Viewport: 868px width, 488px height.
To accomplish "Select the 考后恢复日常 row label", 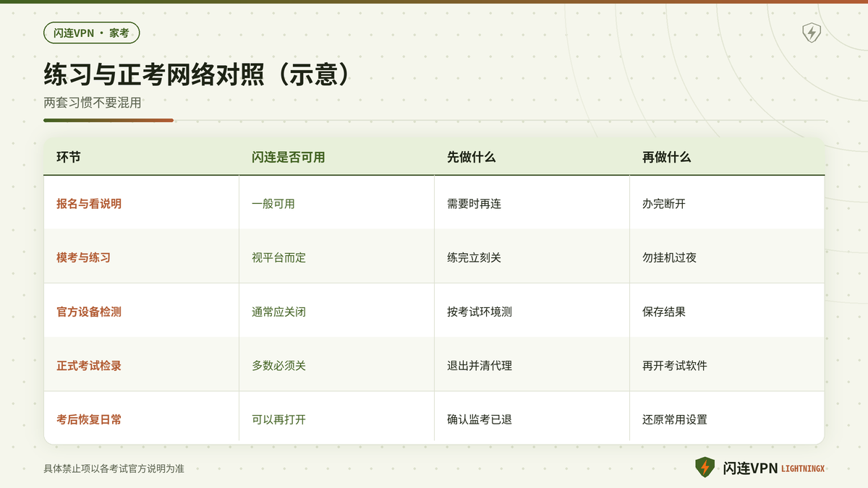I will click(x=89, y=419).
